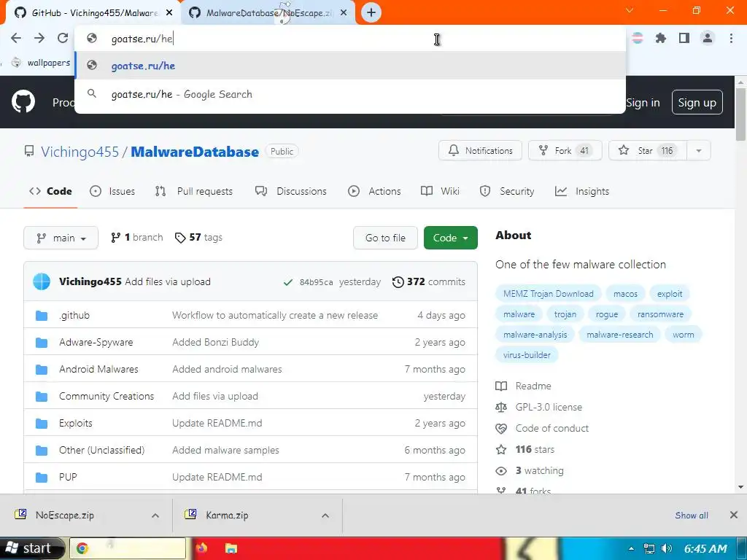Open a new browser tab
Screen dimensions: 747x560
coord(371,12)
